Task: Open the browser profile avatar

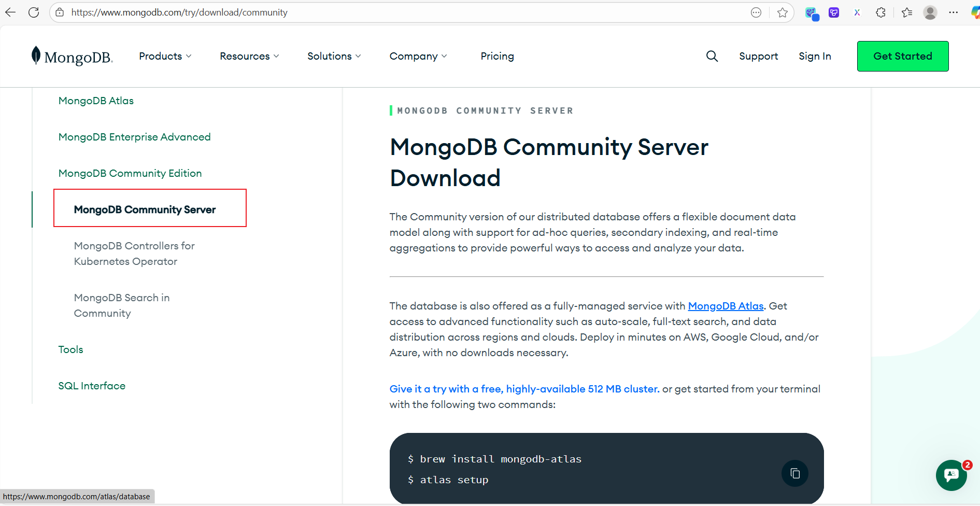Action: click(930, 12)
